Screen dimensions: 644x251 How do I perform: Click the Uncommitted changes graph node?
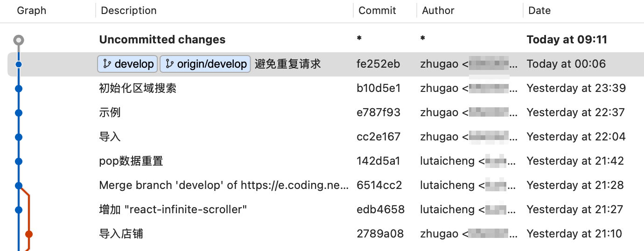[19, 40]
